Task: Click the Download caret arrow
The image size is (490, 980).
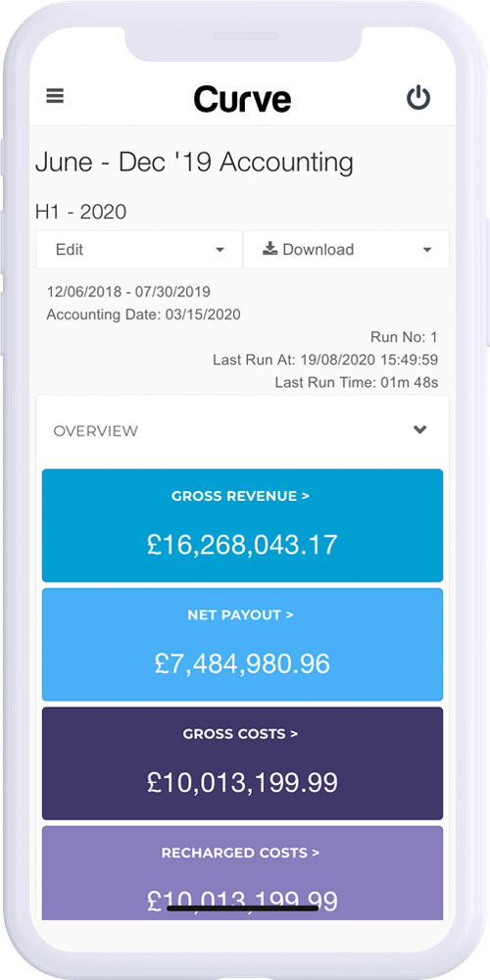Action: pyautogui.click(x=427, y=250)
